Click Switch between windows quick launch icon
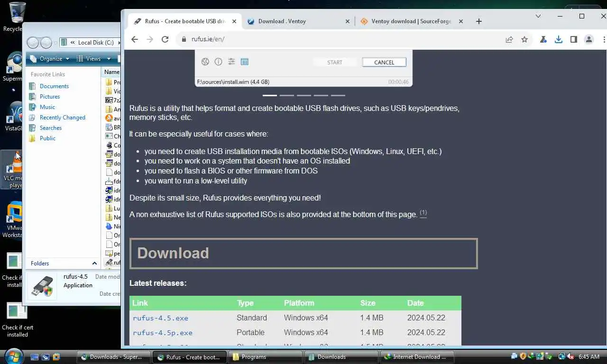The image size is (607, 364). point(46,357)
